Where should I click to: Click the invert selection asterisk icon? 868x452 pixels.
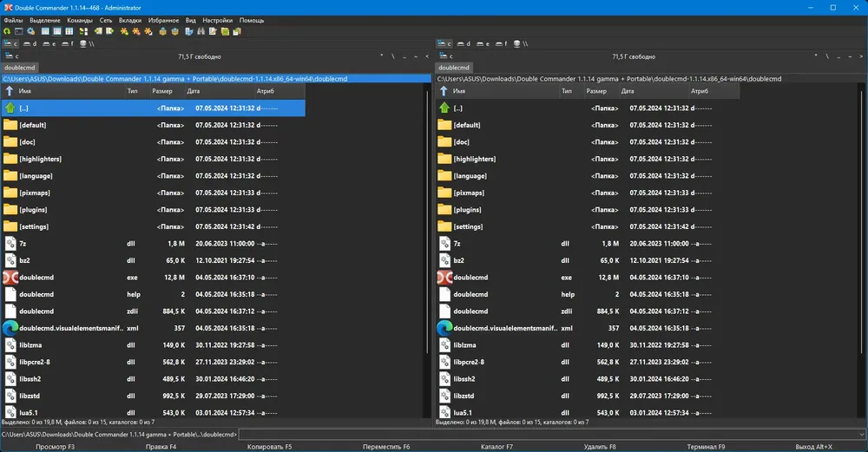pyautogui.click(x=148, y=31)
